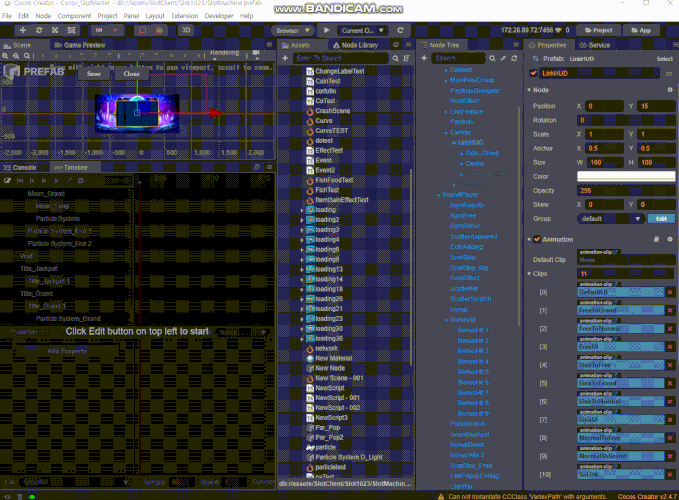The width and height of the screenshot is (679, 500).
Task: Close the prefab editing mode
Action: click(x=131, y=74)
